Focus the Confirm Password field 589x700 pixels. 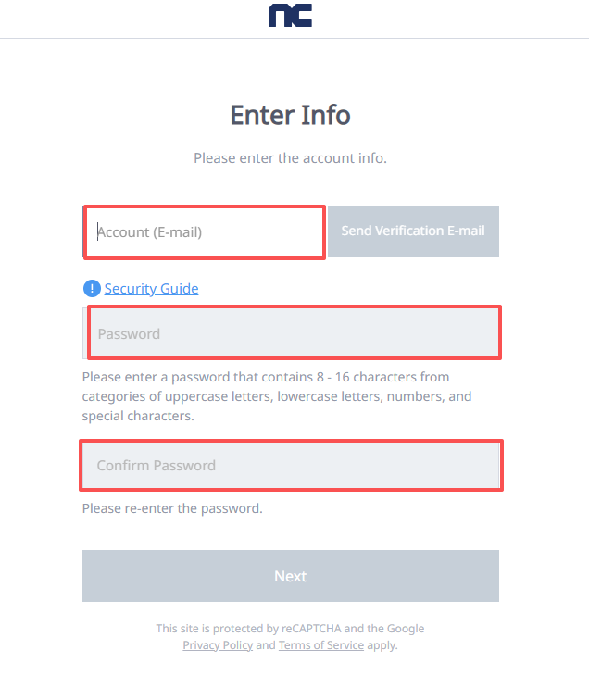coord(294,465)
